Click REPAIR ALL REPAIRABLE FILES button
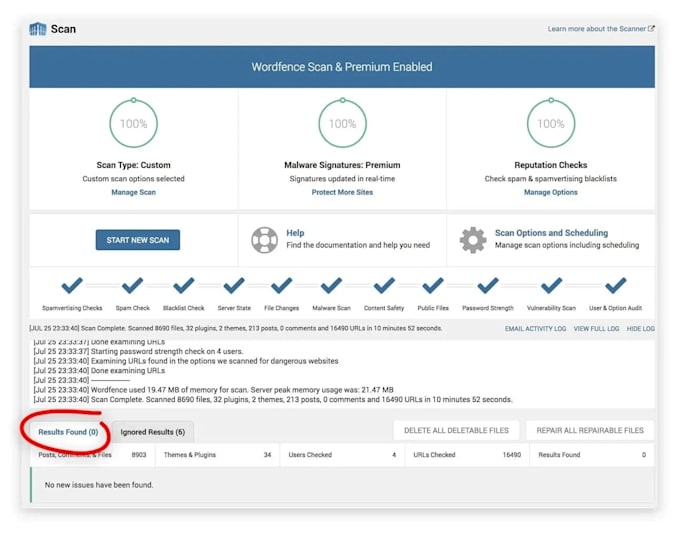 click(590, 430)
